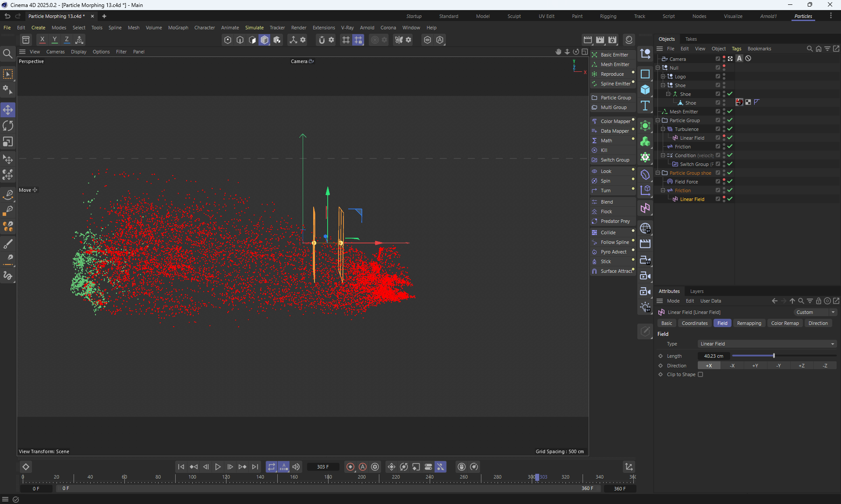The height and width of the screenshot is (504, 841).
Task: Collapse the Particle Group shoe tree node
Action: 658,173
